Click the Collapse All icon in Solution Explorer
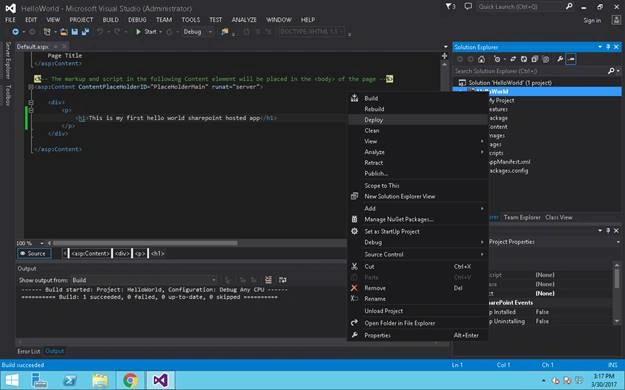625x390 pixels. [x=535, y=59]
